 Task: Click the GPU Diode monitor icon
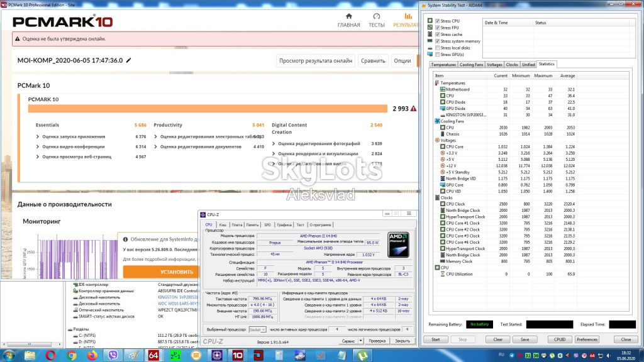point(442,108)
